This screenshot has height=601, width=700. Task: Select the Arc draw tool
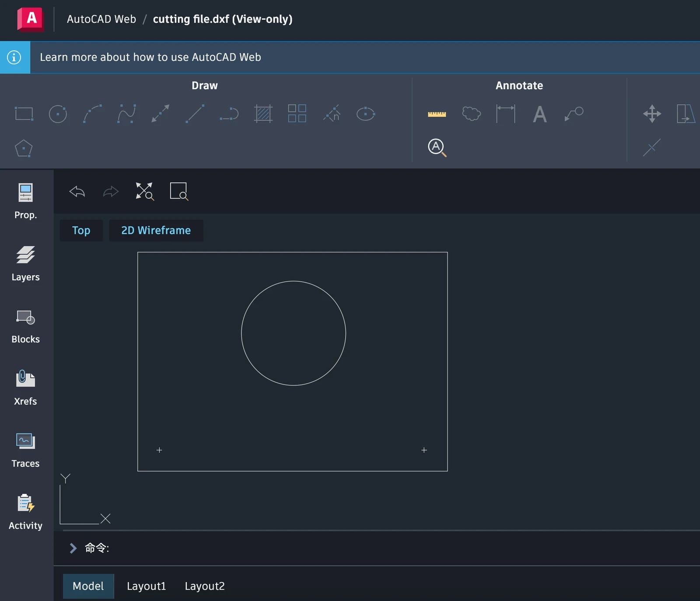92,114
